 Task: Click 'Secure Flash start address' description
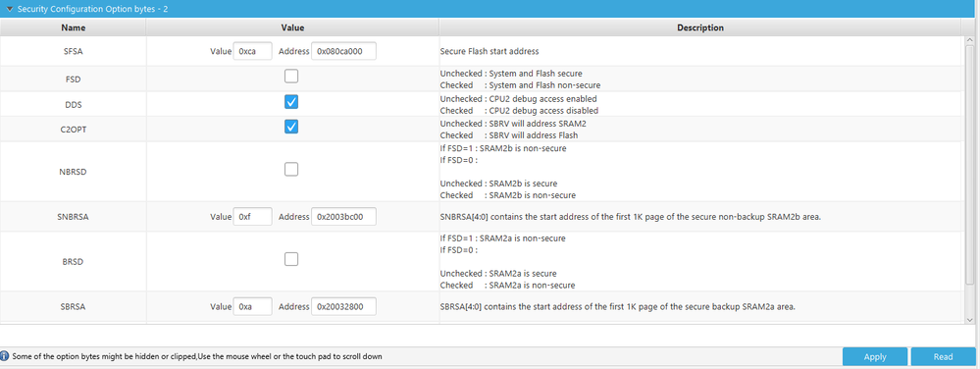(x=490, y=51)
